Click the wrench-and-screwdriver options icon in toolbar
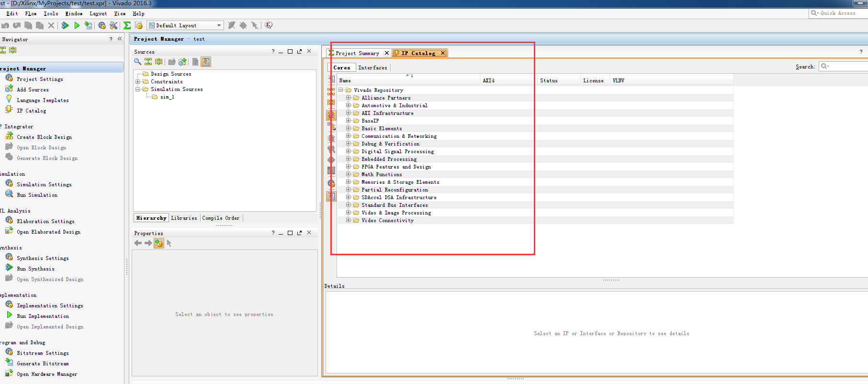868x384 pixels. tap(113, 25)
